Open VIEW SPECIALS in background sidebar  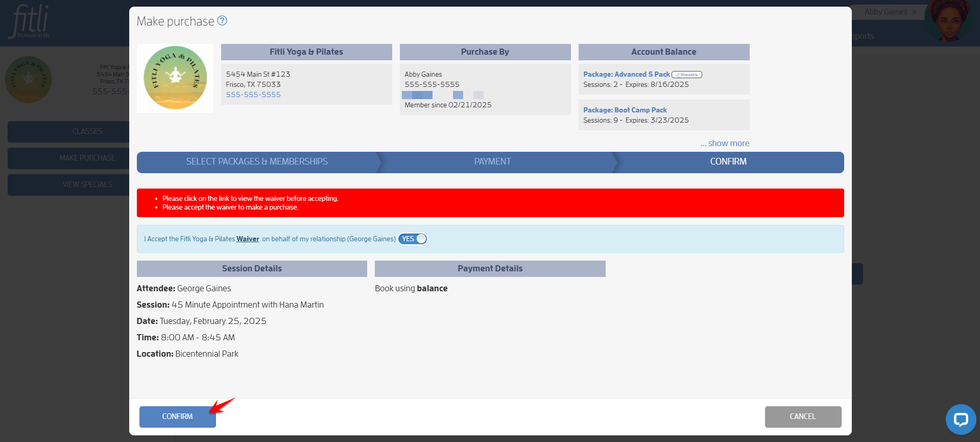pyautogui.click(x=68, y=184)
